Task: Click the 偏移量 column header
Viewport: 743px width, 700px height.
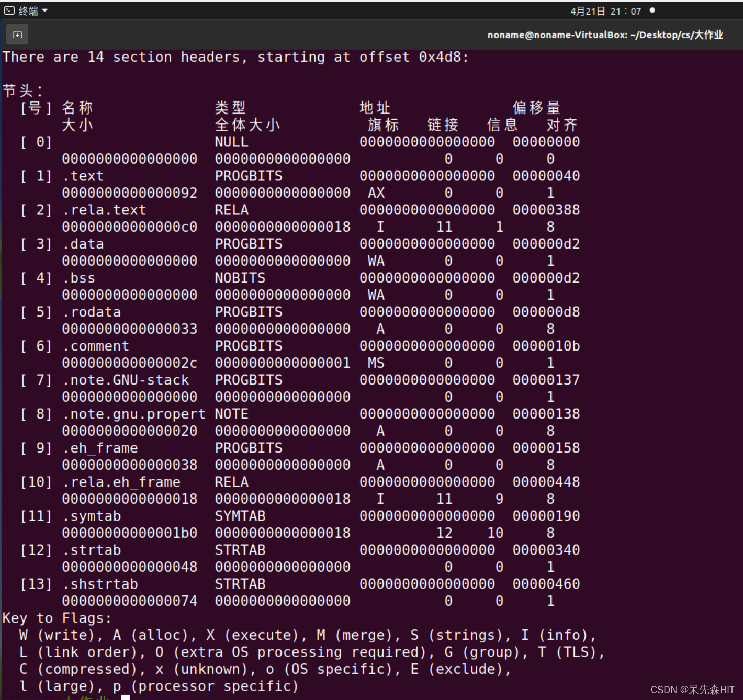Action: pyautogui.click(x=537, y=108)
